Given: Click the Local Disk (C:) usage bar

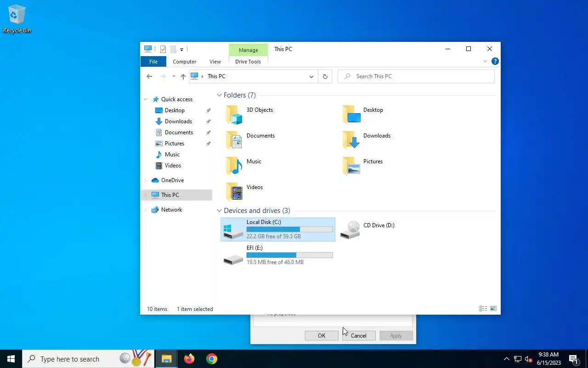Looking at the screenshot, I should 289,229.
